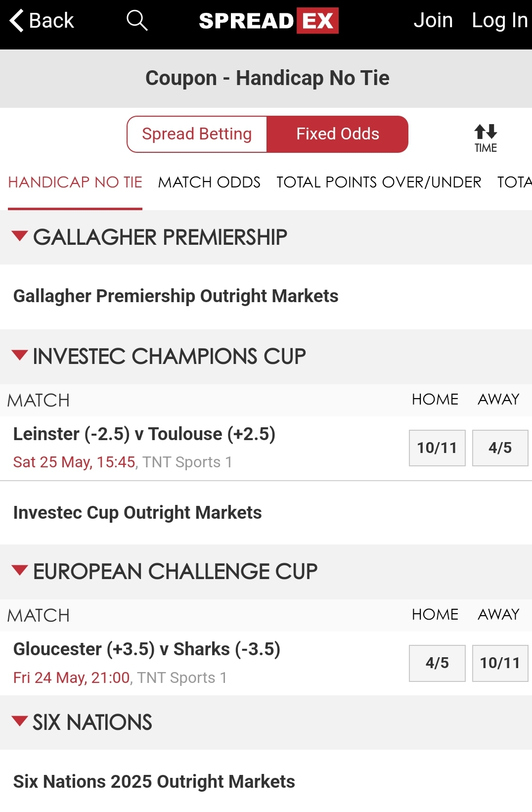Tap the Back arrow icon

(x=17, y=21)
